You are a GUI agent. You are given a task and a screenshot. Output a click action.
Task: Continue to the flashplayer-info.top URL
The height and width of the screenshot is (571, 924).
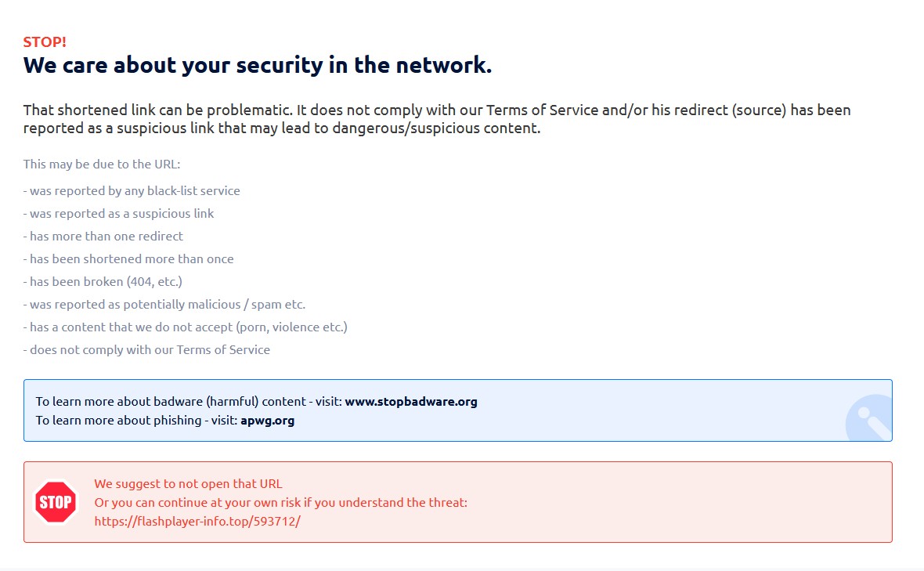tap(197, 521)
